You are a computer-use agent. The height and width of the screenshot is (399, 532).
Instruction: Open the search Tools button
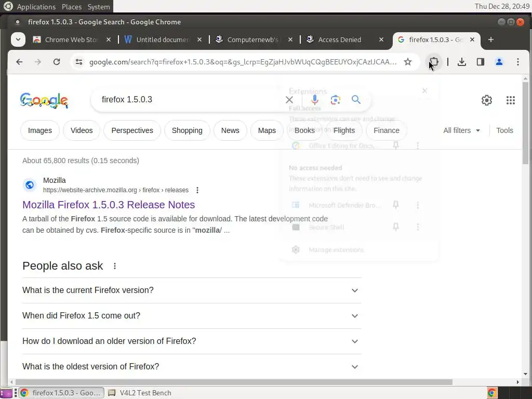(x=504, y=130)
